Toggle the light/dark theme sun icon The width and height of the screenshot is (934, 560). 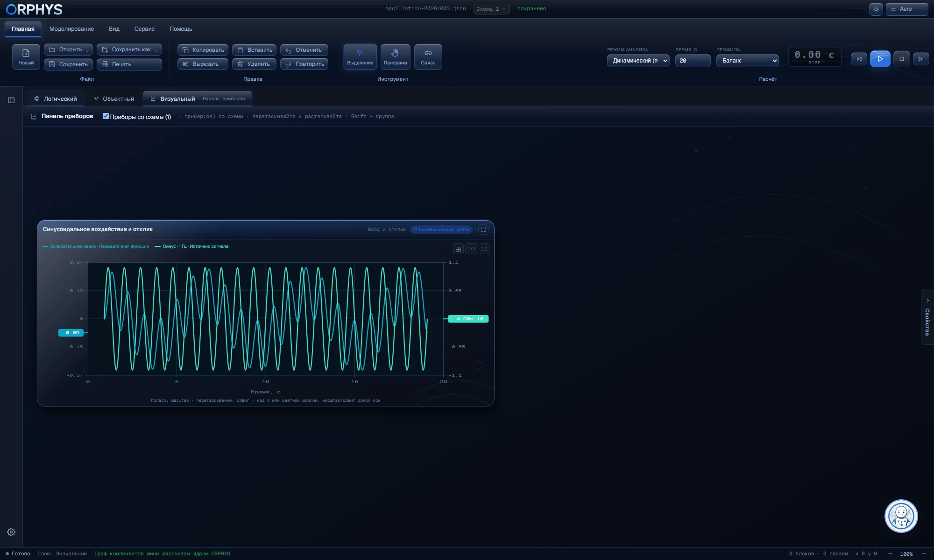point(876,9)
